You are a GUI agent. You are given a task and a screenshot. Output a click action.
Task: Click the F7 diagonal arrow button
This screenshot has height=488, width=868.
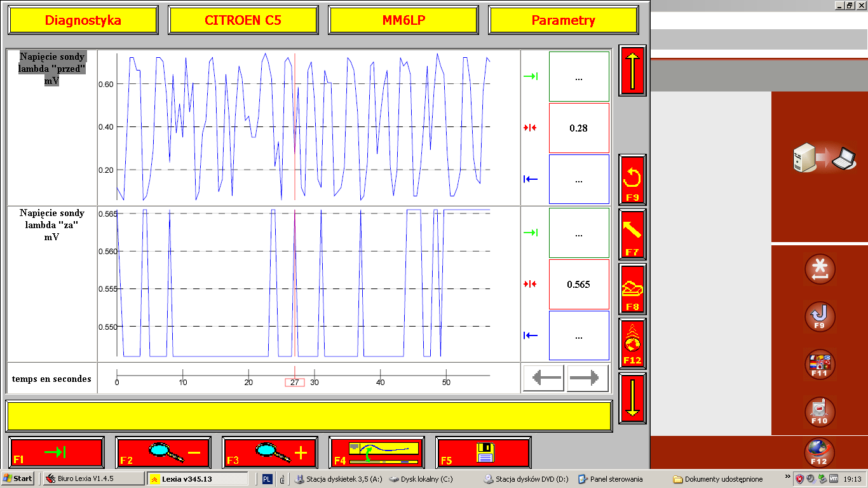click(632, 233)
